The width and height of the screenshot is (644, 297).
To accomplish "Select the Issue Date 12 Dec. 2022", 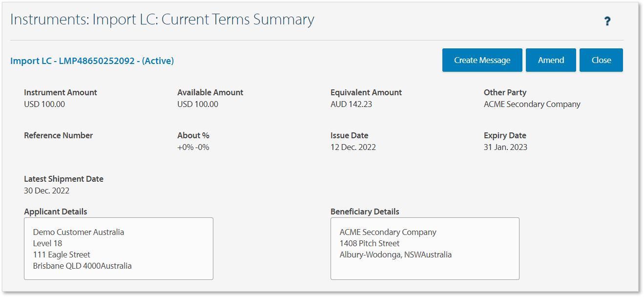I will pyautogui.click(x=353, y=147).
